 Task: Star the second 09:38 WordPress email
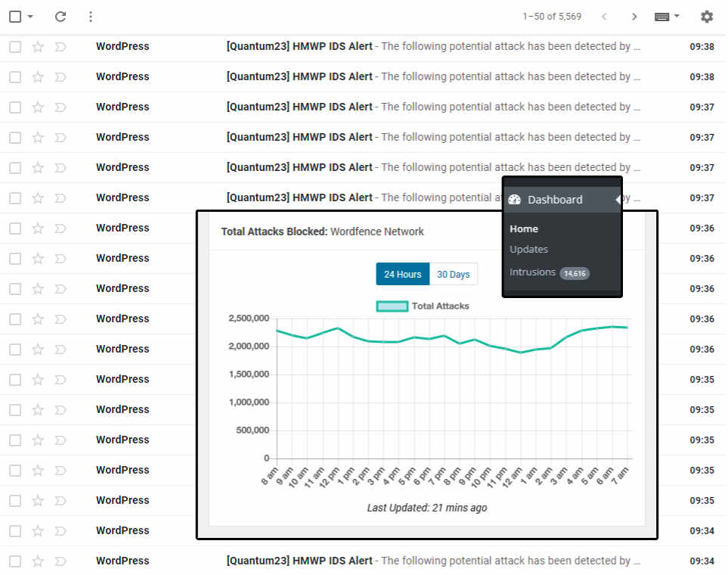pos(38,76)
